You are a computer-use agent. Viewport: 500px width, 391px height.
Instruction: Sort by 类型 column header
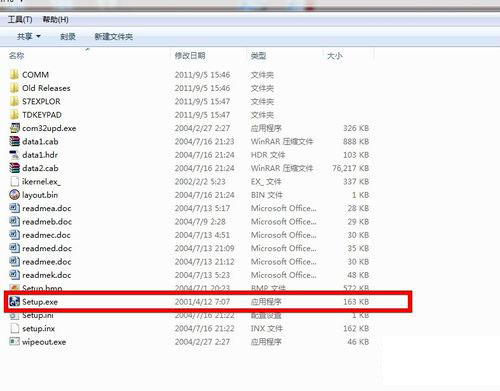tap(258, 55)
